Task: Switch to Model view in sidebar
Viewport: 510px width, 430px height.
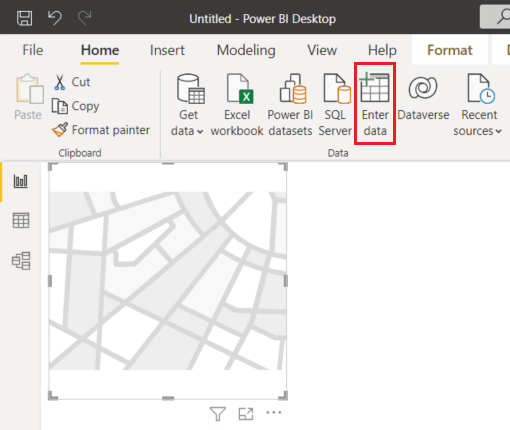Action: [21, 261]
